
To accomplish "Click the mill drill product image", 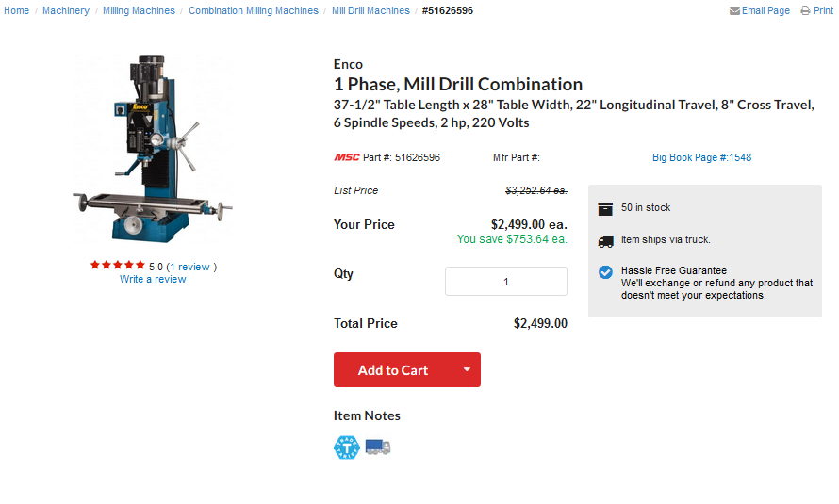I will pos(153,148).
